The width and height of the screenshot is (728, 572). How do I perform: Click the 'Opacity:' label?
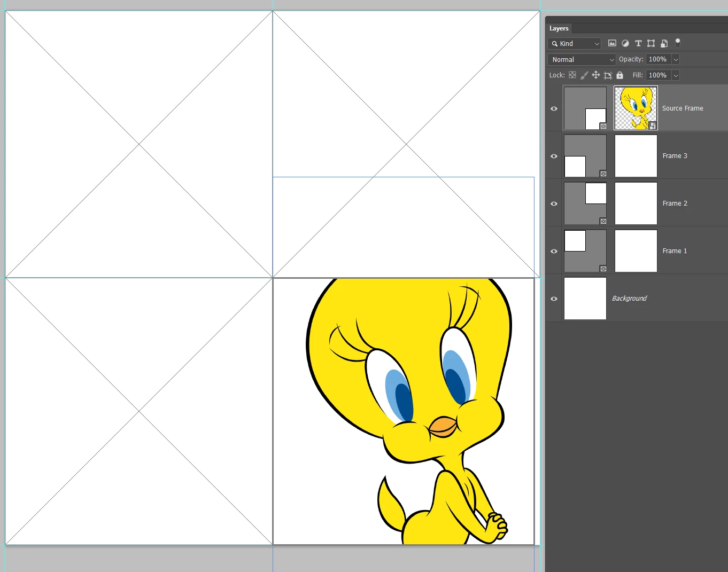pos(631,59)
